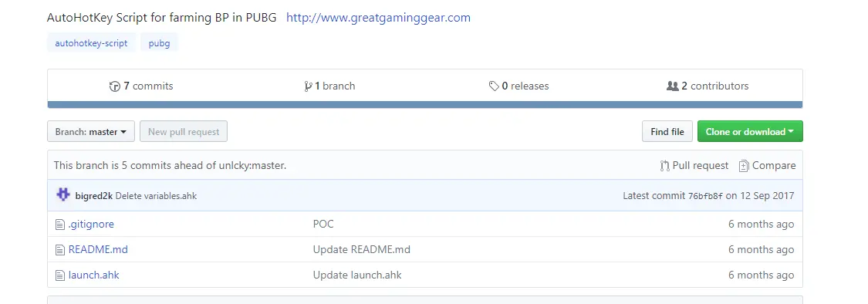Click the commits history clock icon
The image size is (868, 304).
pyautogui.click(x=115, y=86)
